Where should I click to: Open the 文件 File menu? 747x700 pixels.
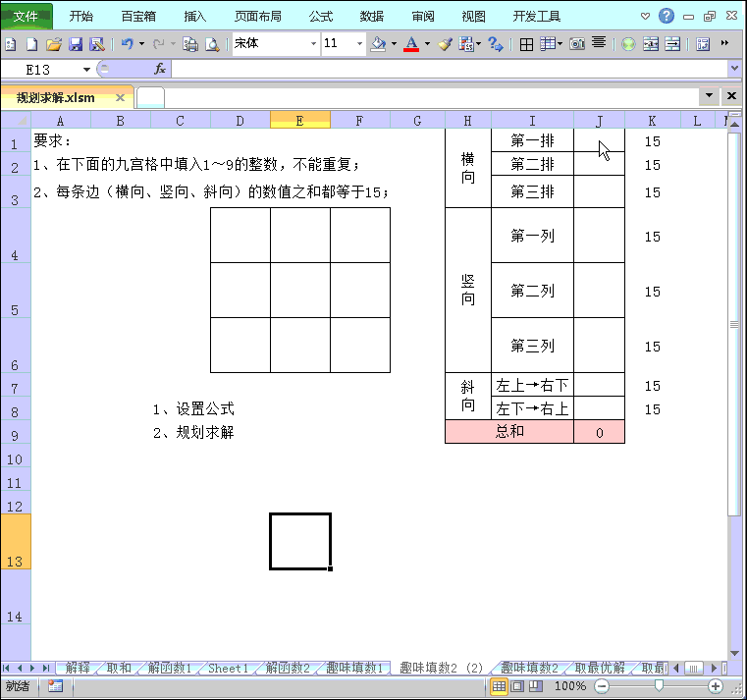click(x=26, y=17)
